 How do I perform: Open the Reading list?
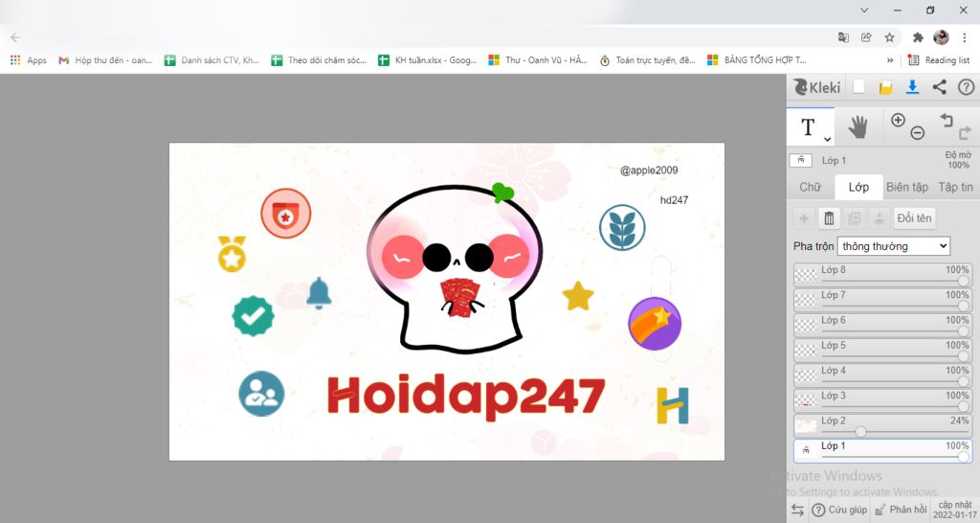[939, 60]
